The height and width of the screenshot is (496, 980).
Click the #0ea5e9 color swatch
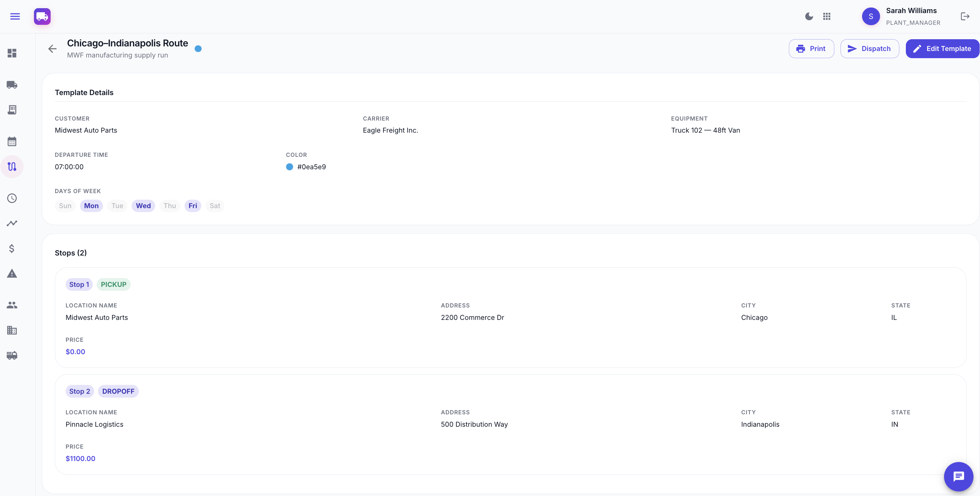(x=289, y=167)
